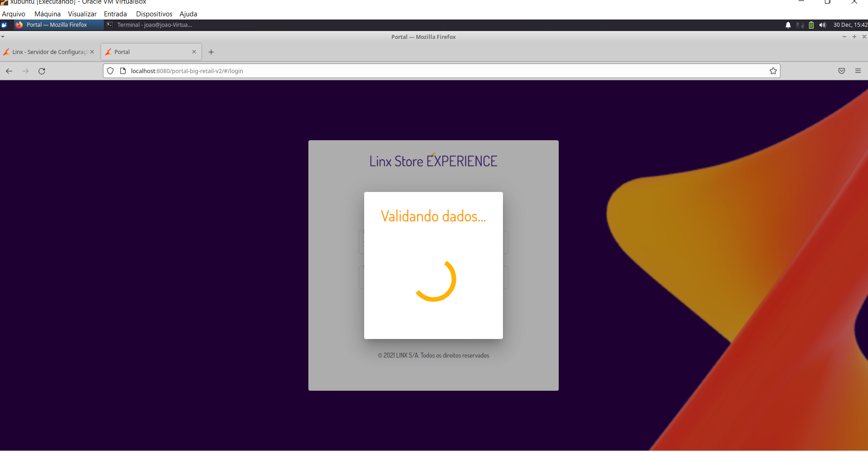This screenshot has width=868, height=452.
Task: Close the VirtualBox window
Action: tap(854, 2)
